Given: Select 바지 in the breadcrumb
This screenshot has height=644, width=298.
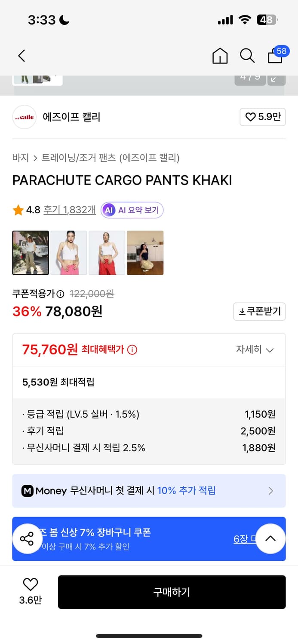Looking at the screenshot, I should click(x=18, y=158).
